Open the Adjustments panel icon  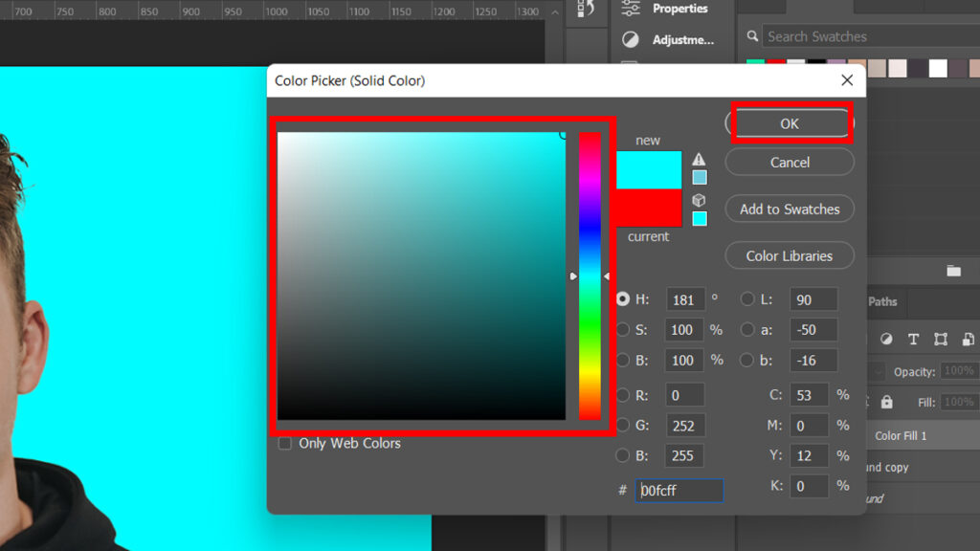pos(631,40)
